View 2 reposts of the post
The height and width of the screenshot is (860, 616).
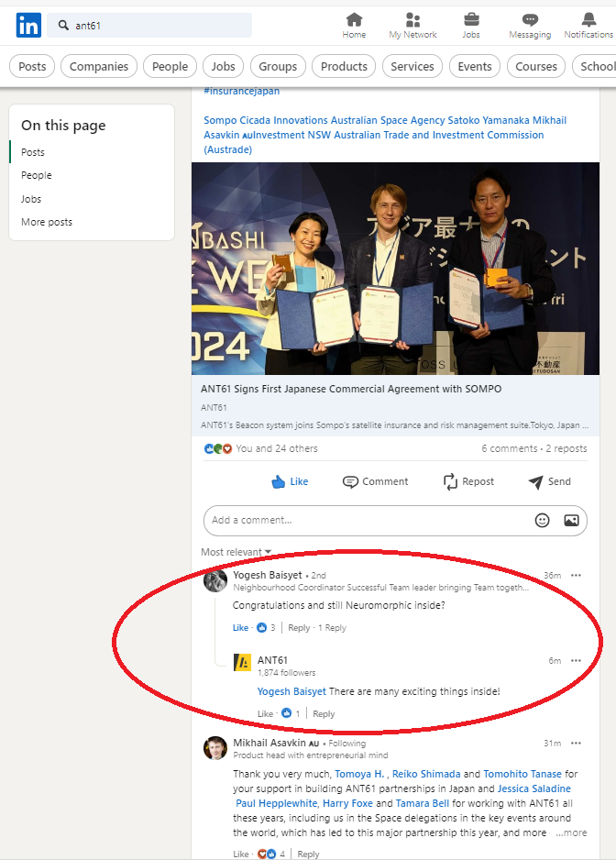566,448
